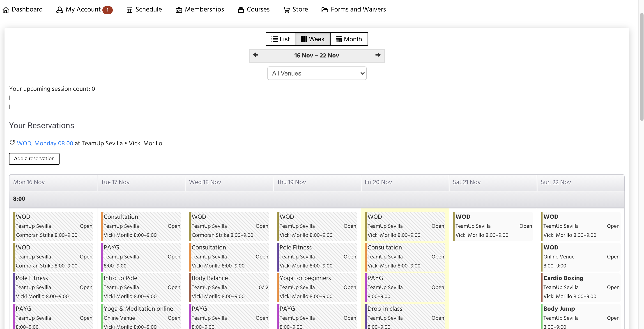Switch to Month view
The image size is (644, 329).
[349, 39]
